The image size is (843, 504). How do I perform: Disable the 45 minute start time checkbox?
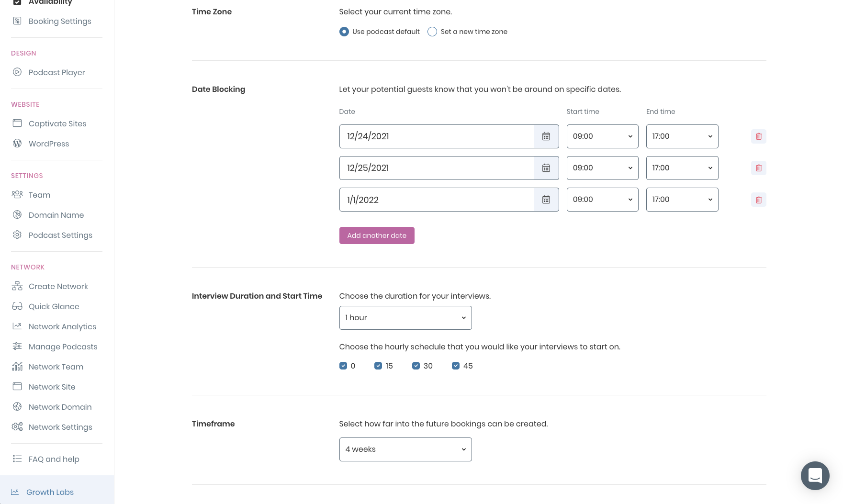pyautogui.click(x=456, y=366)
